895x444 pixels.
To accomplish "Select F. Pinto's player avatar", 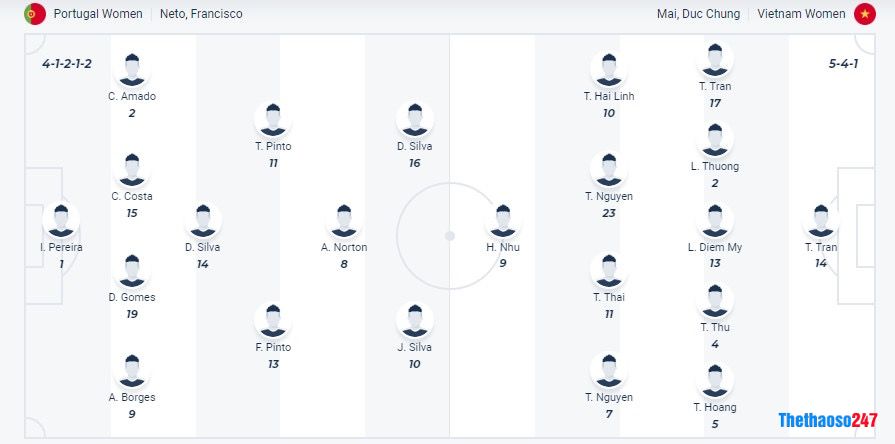I will (x=273, y=320).
